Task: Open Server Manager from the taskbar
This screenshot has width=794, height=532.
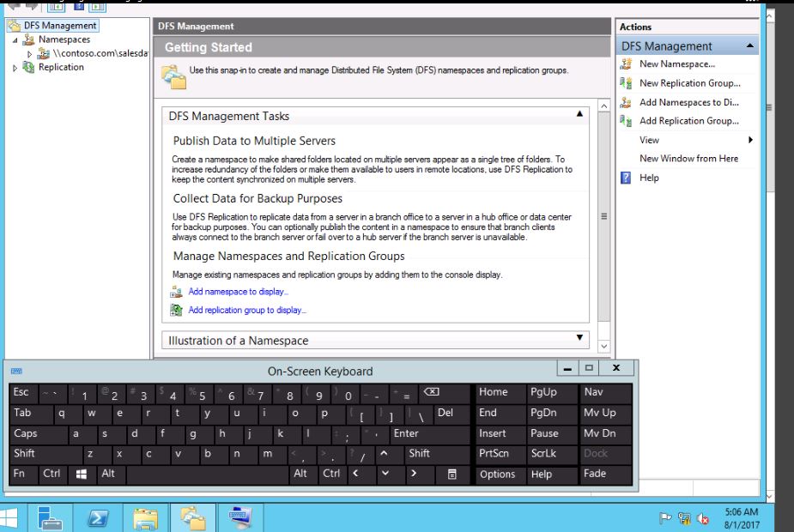Action: click(50, 517)
